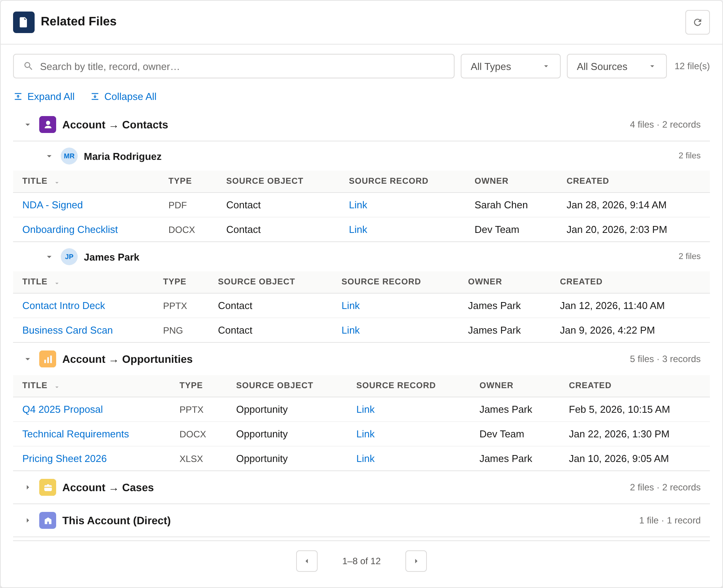
Task: Click the yellow Cases briefcase icon
Action: point(48,487)
